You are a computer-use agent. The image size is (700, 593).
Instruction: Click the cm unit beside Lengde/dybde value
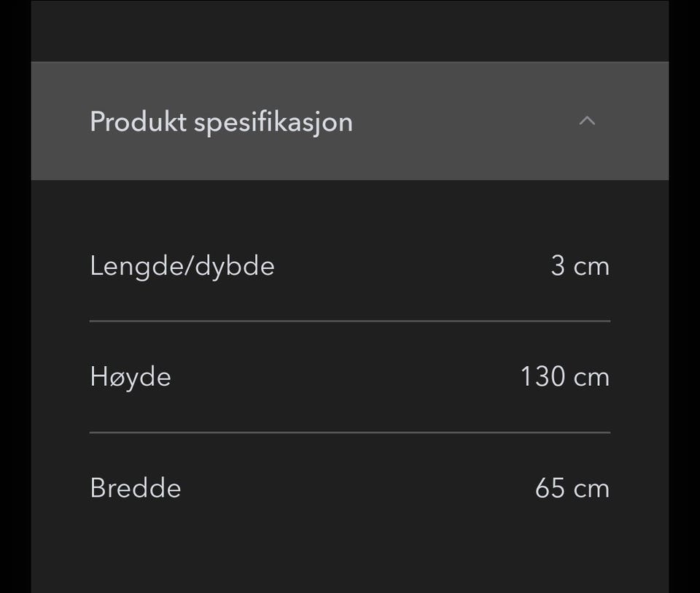coord(591,267)
